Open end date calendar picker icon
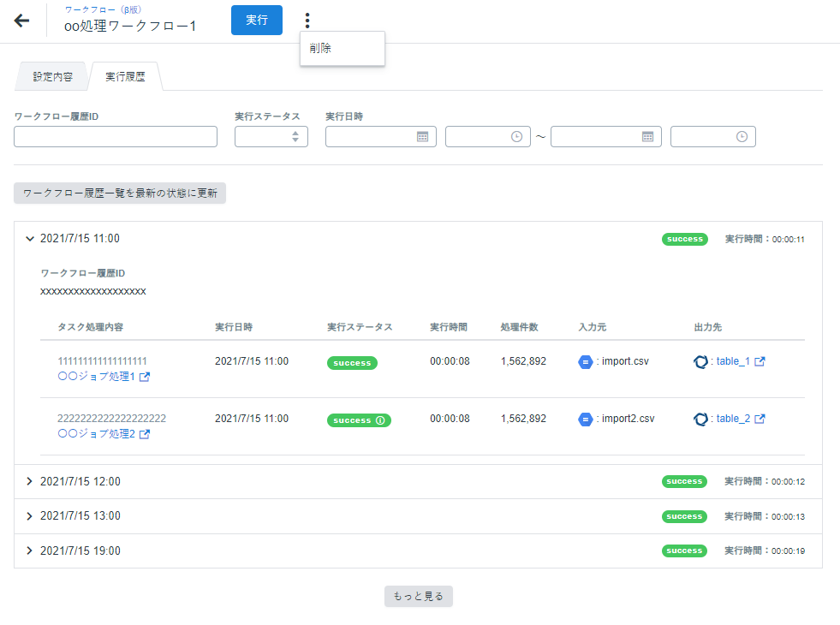This screenshot has height=625, width=840. point(647,137)
